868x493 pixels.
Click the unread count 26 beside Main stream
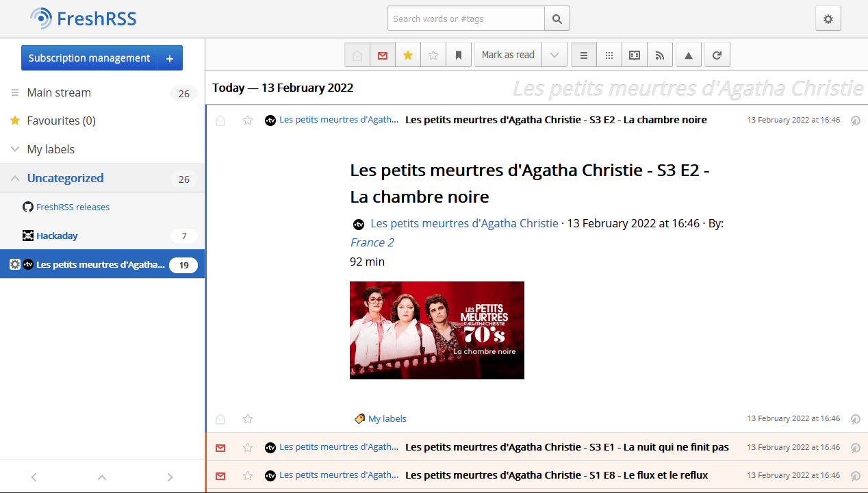coord(183,93)
